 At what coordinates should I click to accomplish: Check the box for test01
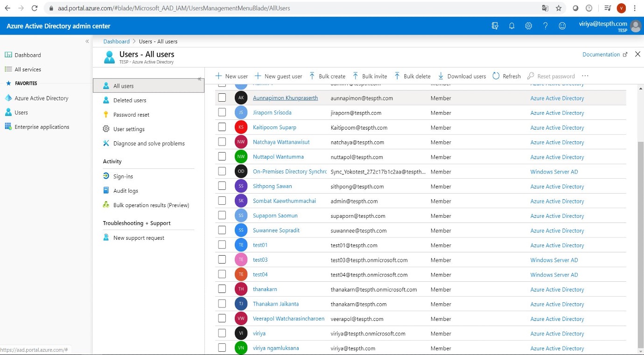coord(222,244)
